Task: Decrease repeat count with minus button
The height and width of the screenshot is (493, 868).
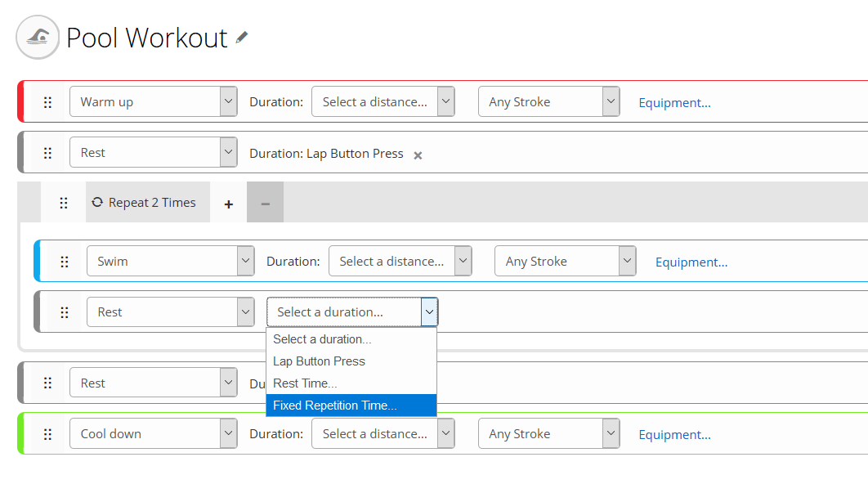Action: [x=265, y=204]
